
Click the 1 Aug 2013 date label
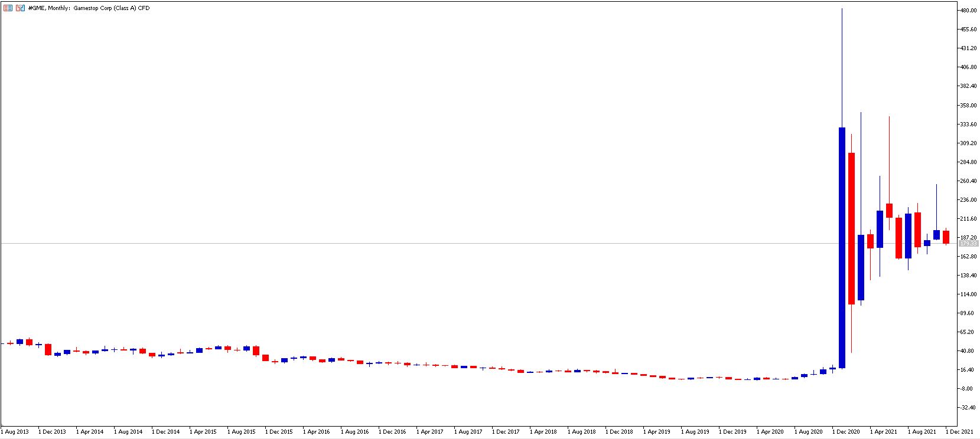click(x=16, y=432)
